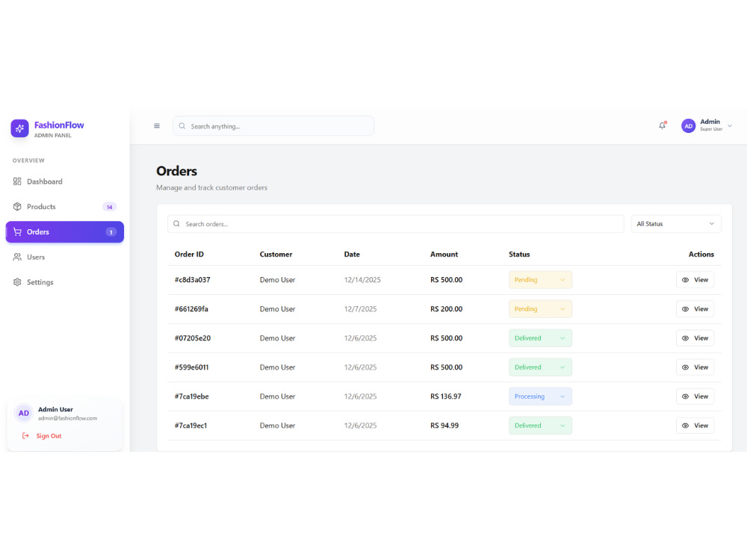Click the date 12/7/2025
747x560 pixels.
pyautogui.click(x=361, y=309)
